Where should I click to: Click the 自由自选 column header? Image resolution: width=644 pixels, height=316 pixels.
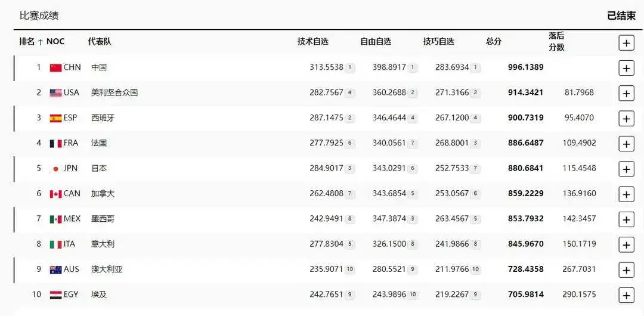click(x=376, y=42)
